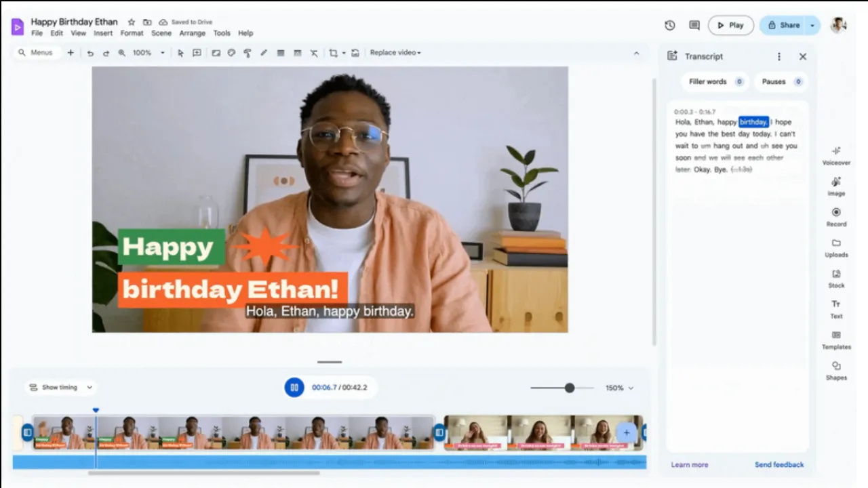868x488 pixels.
Task: Open the Arrange menu
Action: [x=192, y=33]
